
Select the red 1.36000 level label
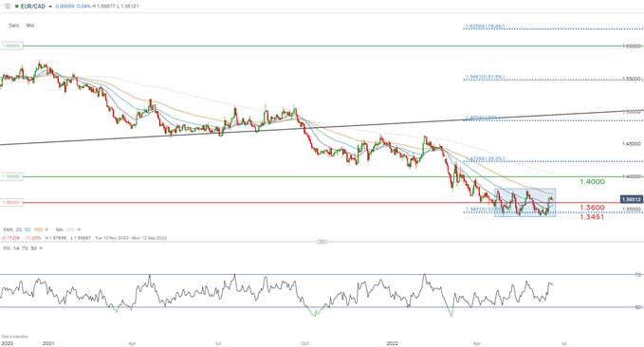pyautogui.click(x=11, y=203)
